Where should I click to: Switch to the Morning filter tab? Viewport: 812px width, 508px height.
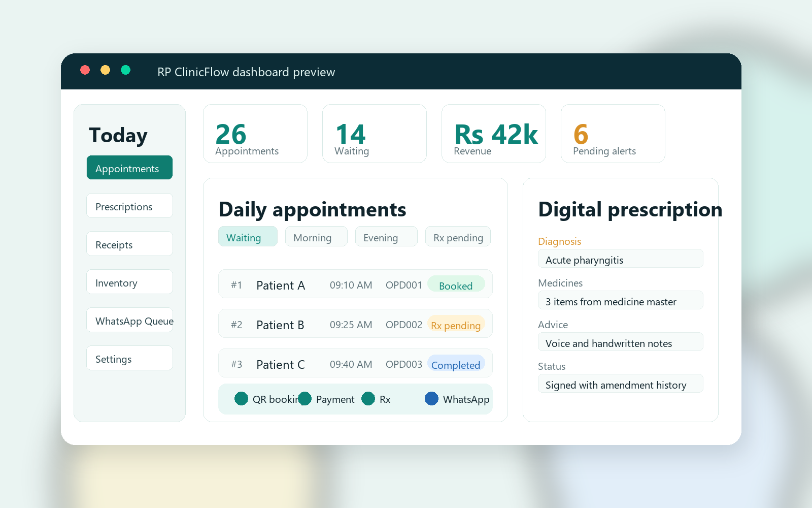(316, 237)
